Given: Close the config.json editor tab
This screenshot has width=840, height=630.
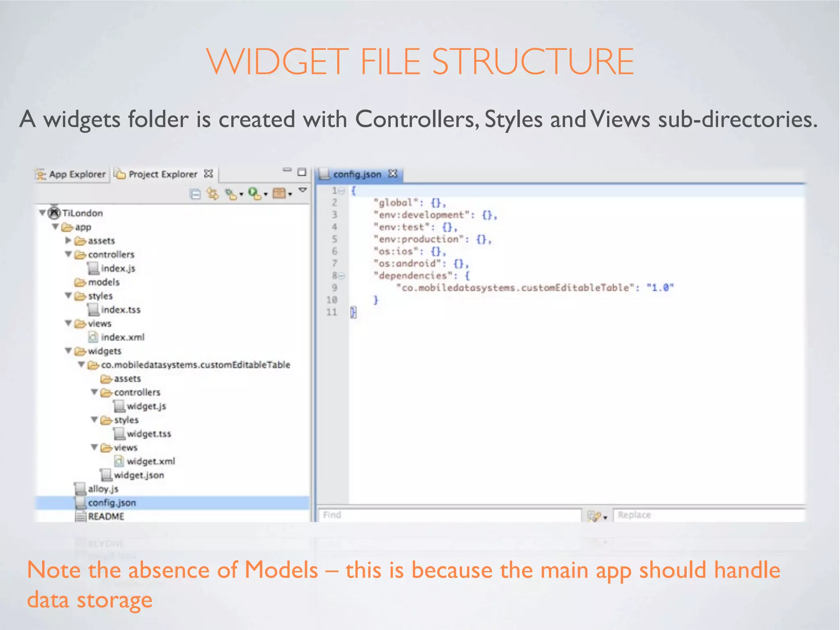Looking at the screenshot, I should coord(393,174).
